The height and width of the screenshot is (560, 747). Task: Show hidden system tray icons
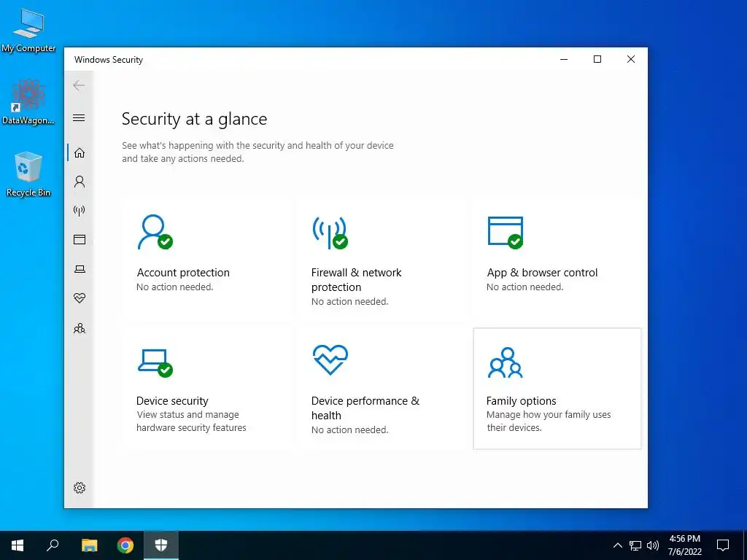click(617, 545)
